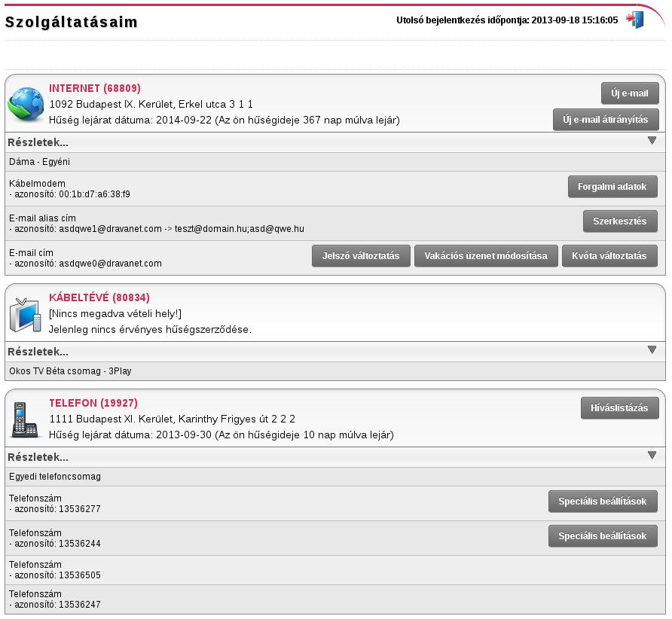Screen dimensions: 672x619
Task: Click the KÁBELTÉVÉ (80834) heading
Action: tap(99, 297)
